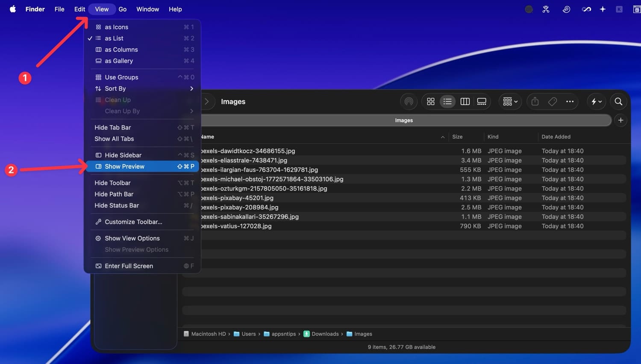This screenshot has height=364, width=641.
Task: Choose as List in View menu
Action: click(143, 38)
